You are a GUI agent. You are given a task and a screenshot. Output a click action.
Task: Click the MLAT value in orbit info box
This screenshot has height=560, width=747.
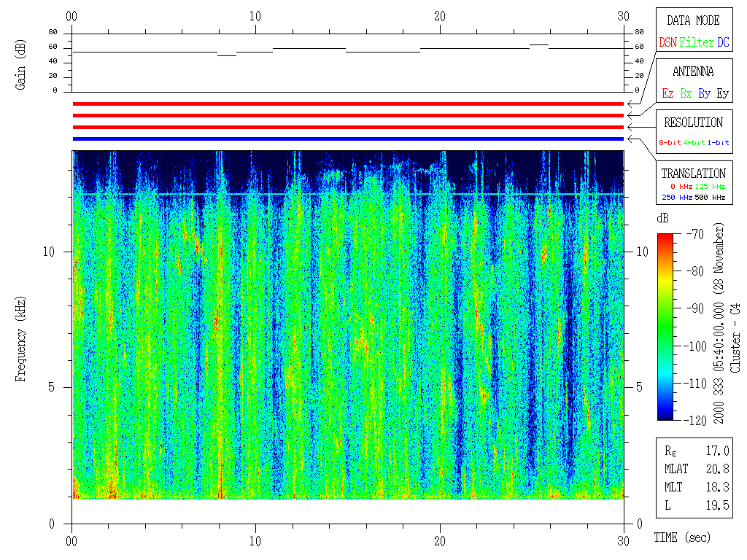[x=718, y=469]
